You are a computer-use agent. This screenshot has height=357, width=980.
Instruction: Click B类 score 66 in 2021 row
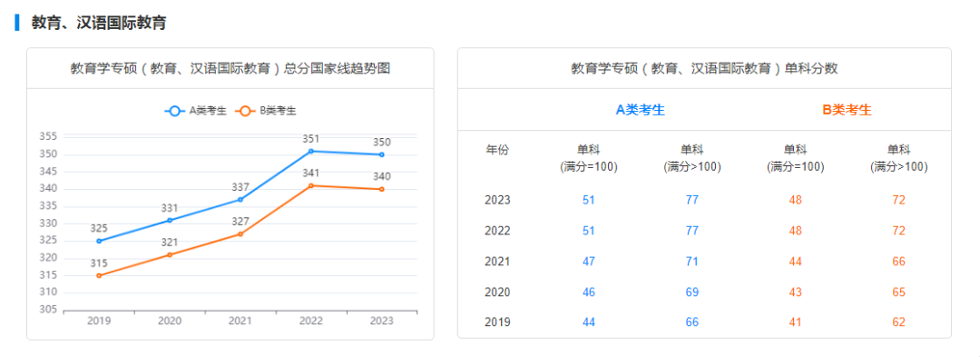[x=898, y=262]
